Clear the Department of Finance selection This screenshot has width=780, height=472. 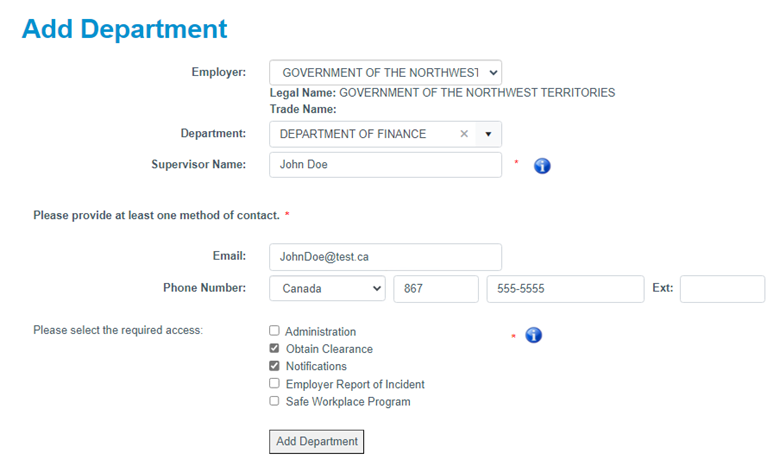(464, 134)
